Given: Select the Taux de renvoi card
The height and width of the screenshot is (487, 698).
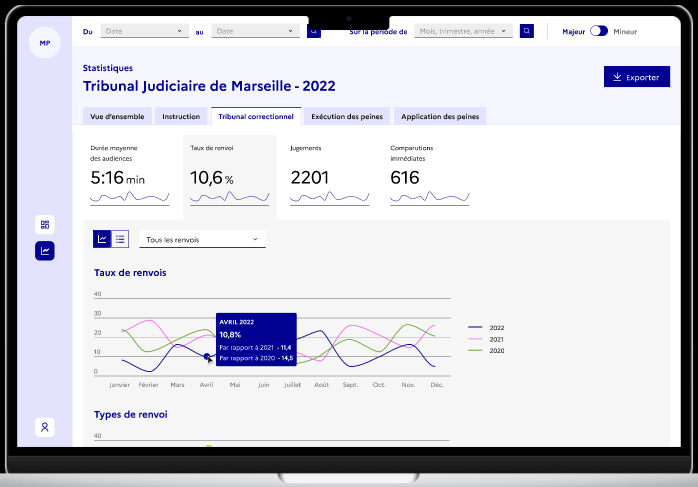Looking at the screenshot, I should [x=230, y=176].
